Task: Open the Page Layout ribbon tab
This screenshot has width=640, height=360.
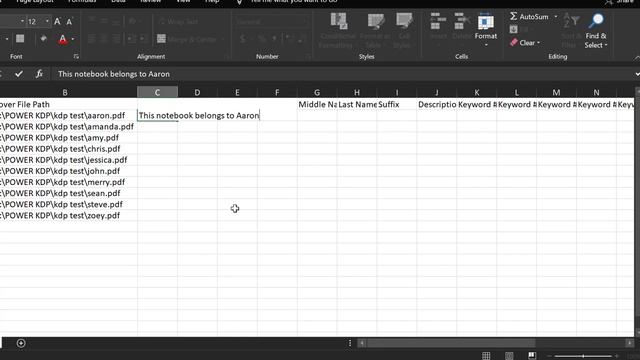Action: tap(34, 1)
